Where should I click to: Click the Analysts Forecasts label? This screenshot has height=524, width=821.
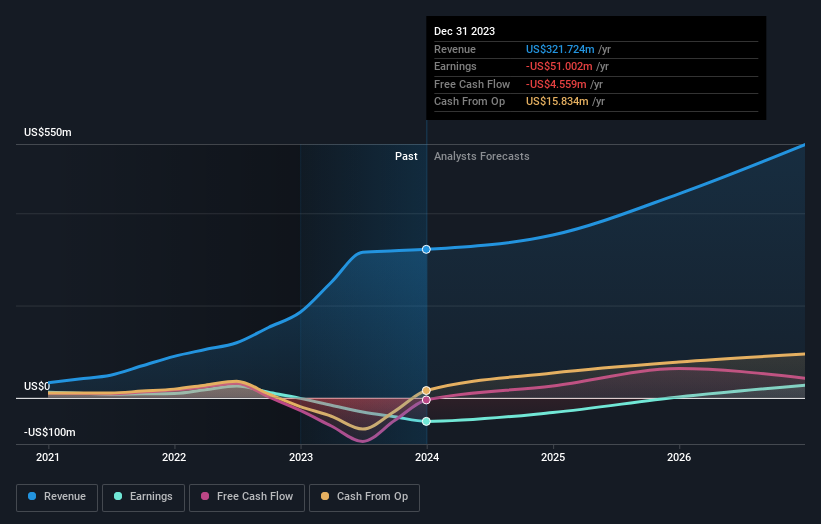[482, 157]
